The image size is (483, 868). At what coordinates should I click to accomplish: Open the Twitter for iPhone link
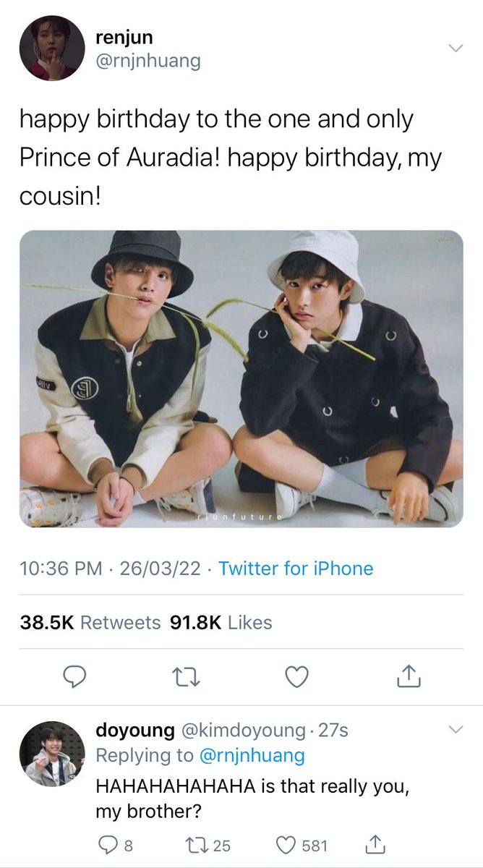[x=296, y=569]
